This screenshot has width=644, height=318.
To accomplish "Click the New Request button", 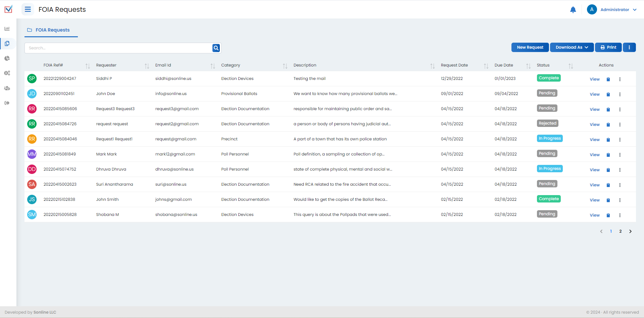I will pyautogui.click(x=530, y=47).
